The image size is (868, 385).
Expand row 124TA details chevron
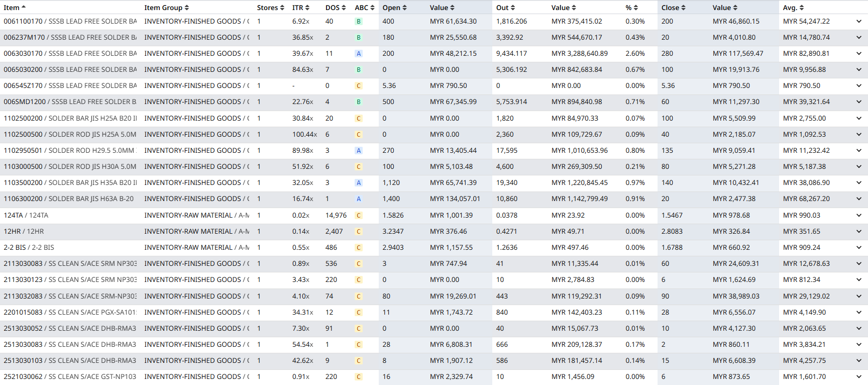coord(859,215)
